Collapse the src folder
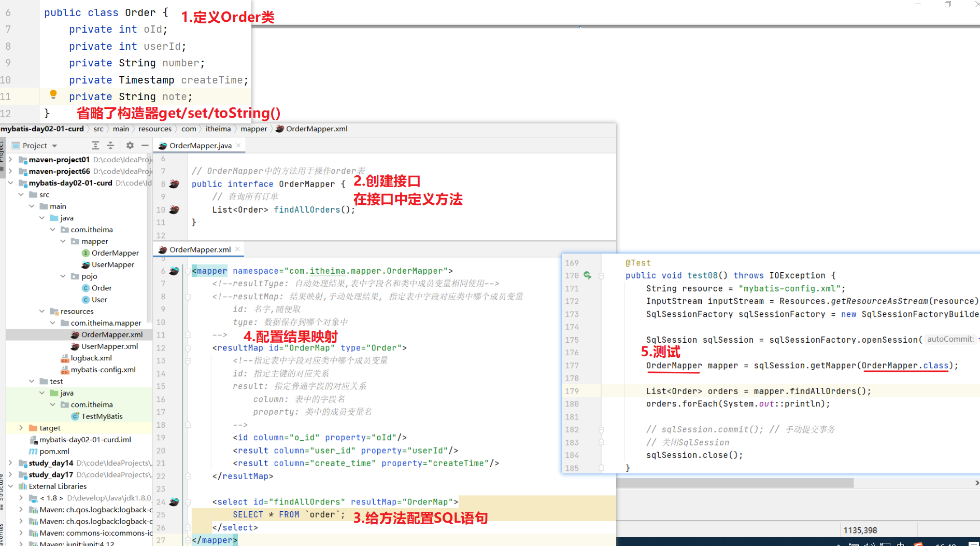 point(21,194)
